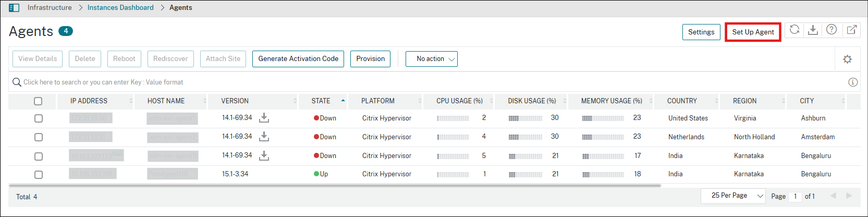Click the search magnifier icon
The image size is (868, 217).
click(17, 82)
